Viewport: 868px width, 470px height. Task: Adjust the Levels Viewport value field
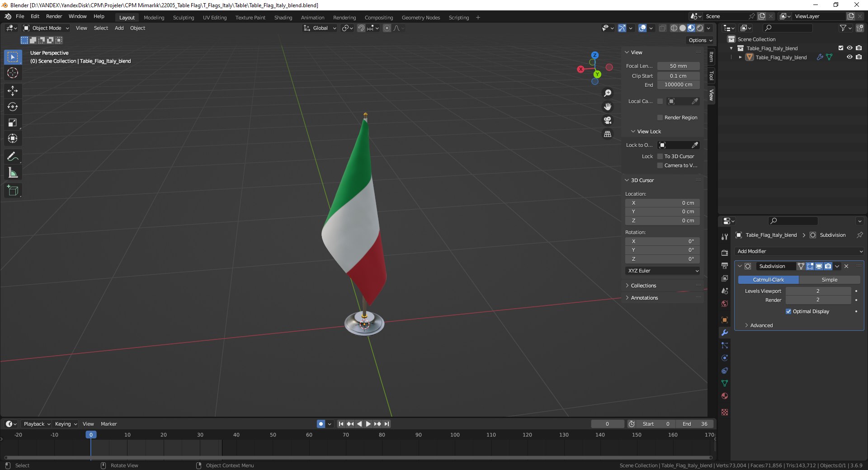818,291
